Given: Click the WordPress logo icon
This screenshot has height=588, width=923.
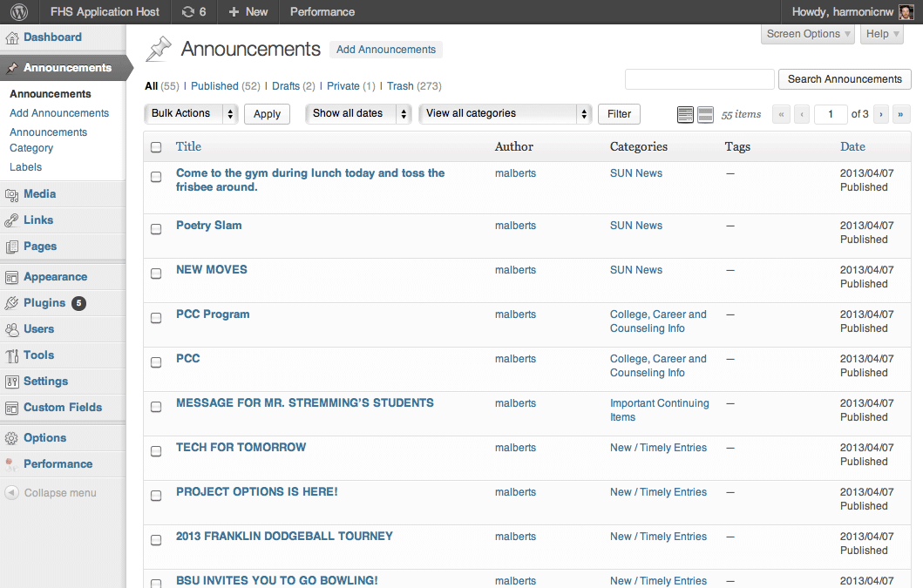Looking at the screenshot, I should pos(19,12).
